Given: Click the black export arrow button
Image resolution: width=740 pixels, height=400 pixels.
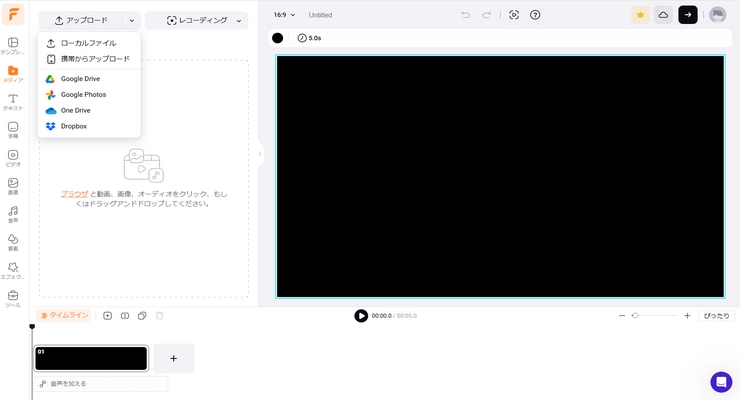Looking at the screenshot, I should [688, 15].
